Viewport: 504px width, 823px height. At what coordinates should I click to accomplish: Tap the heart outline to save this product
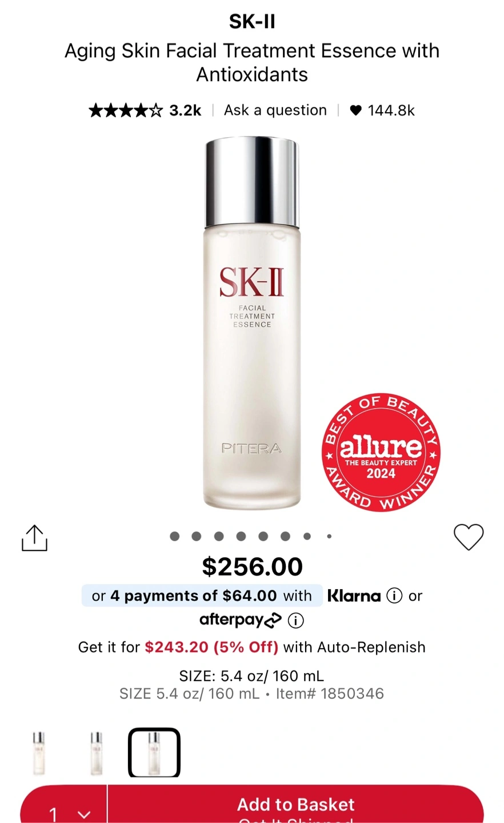coord(469,537)
